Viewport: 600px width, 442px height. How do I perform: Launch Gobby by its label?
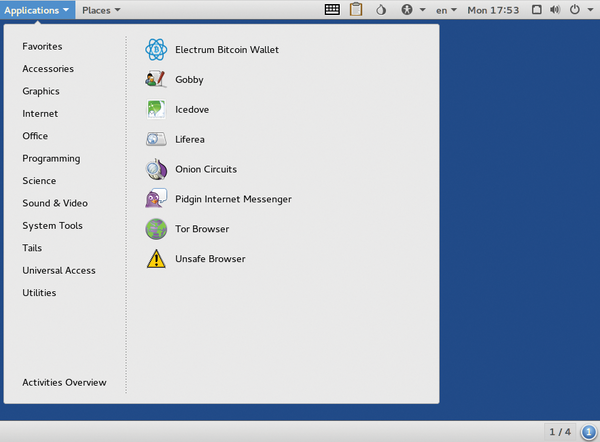pos(189,80)
